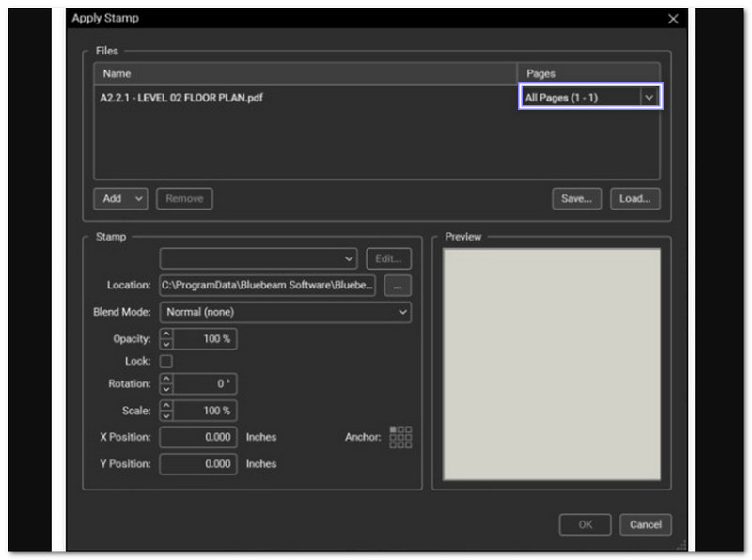The height and width of the screenshot is (560, 752).
Task: Click the X Position input field
Action: click(x=198, y=437)
